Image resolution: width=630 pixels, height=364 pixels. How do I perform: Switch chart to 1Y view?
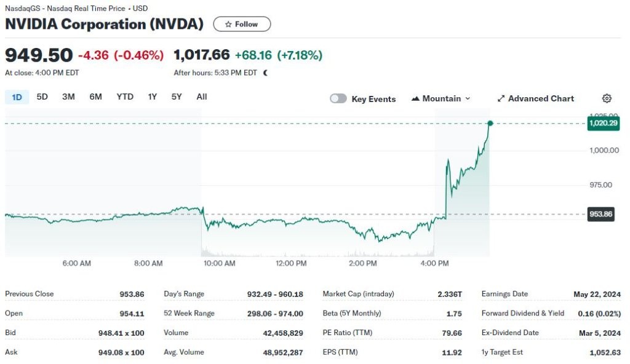click(152, 97)
